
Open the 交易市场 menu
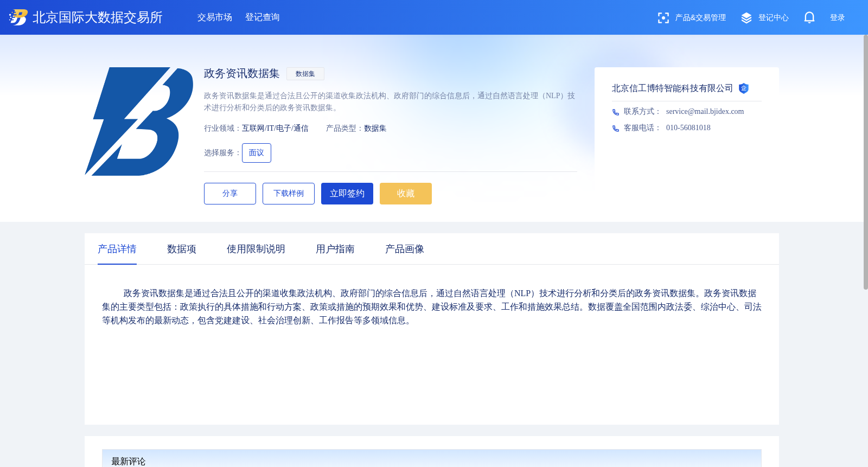coord(215,17)
